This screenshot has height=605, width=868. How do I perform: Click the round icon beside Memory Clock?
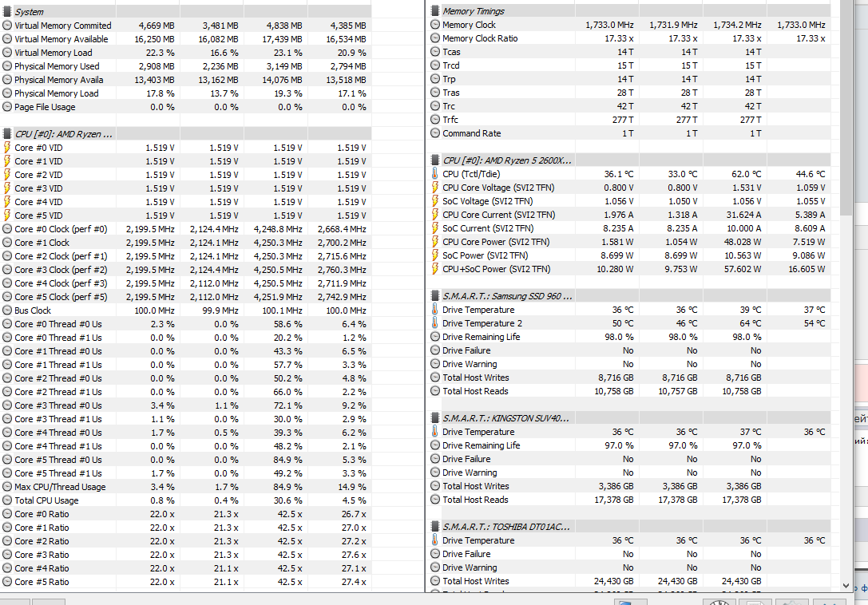click(435, 25)
